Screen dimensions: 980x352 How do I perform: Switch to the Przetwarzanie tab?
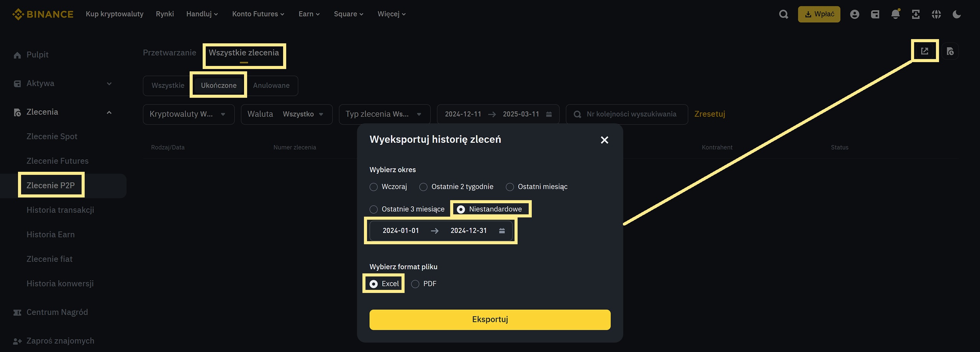click(x=169, y=53)
